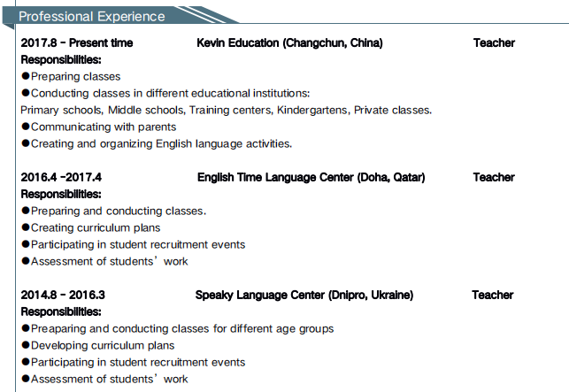Image resolution: width=569 pixels, height=392 pixels.
Task: Click the 2016.4 -2017.4 date range
Action: pyautogui.click(x=61, y=177)
